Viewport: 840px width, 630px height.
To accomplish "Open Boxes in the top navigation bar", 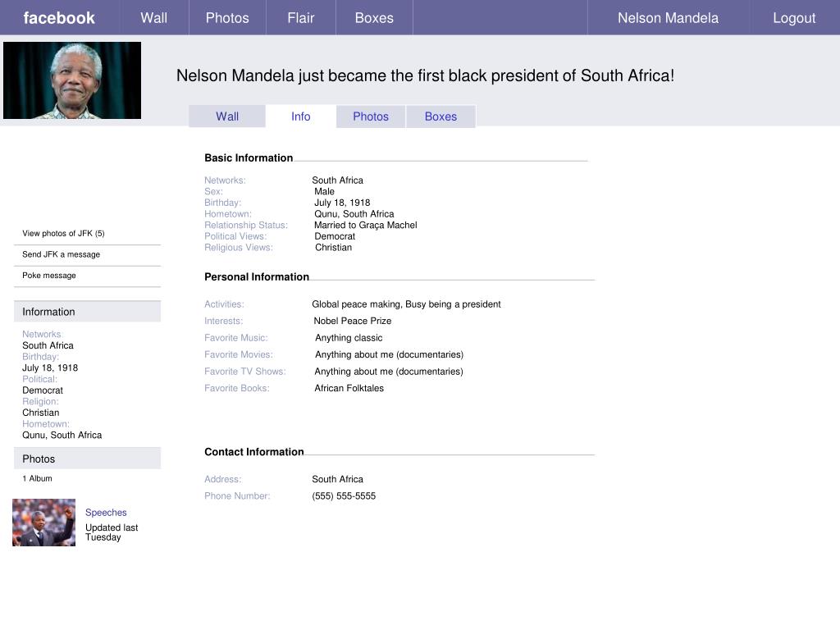I will click(x=374, y=18).
